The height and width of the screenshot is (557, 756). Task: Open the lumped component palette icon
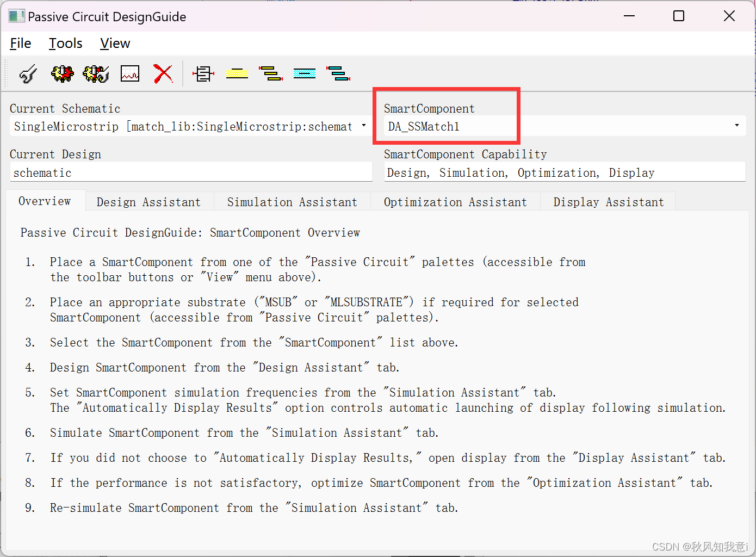pos(203,73)
